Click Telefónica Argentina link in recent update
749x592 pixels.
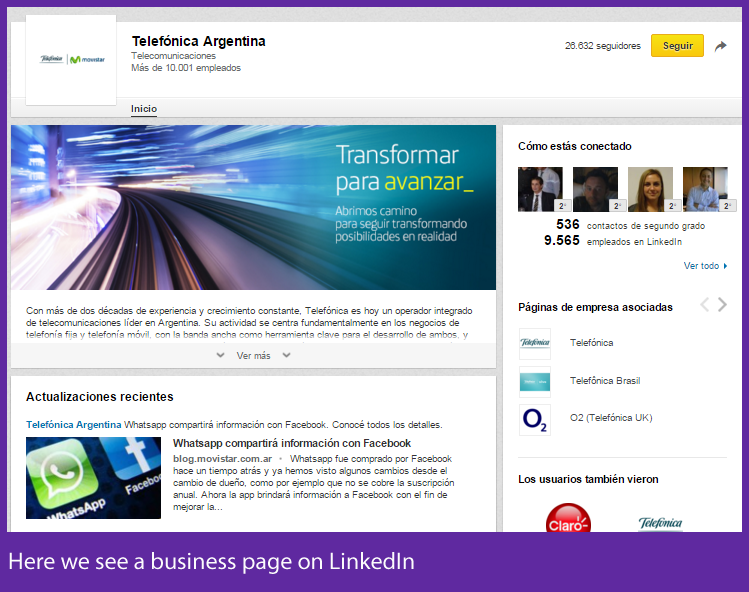click(73, 424)
